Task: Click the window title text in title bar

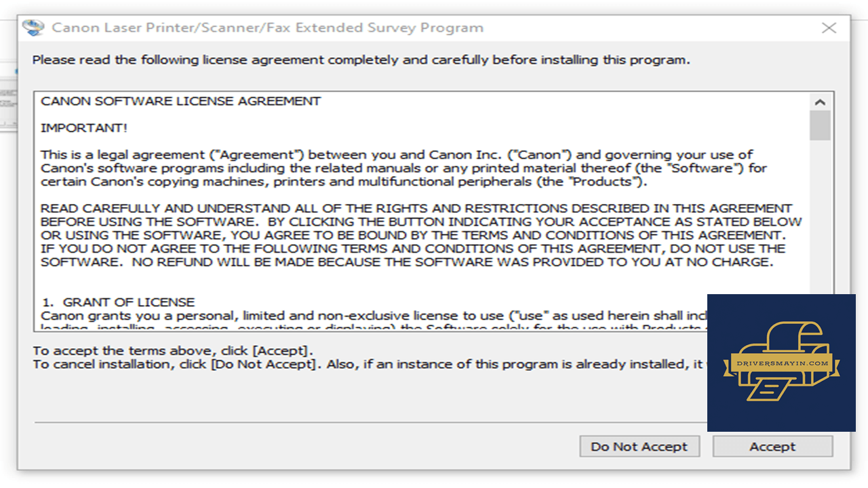Action: (x=268, y=28)
